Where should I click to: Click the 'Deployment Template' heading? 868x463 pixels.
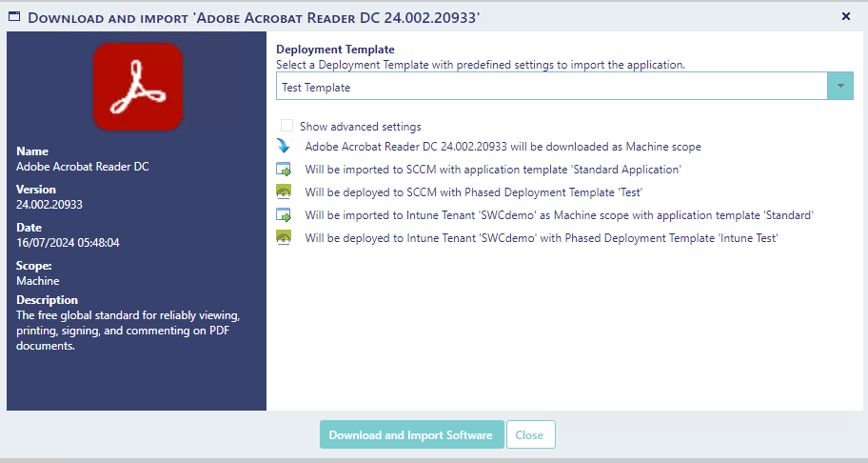(335, 50)
